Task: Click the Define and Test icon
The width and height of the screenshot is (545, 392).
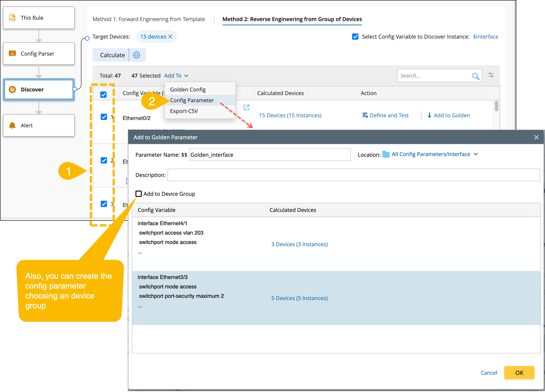Action: coord(365,115)
